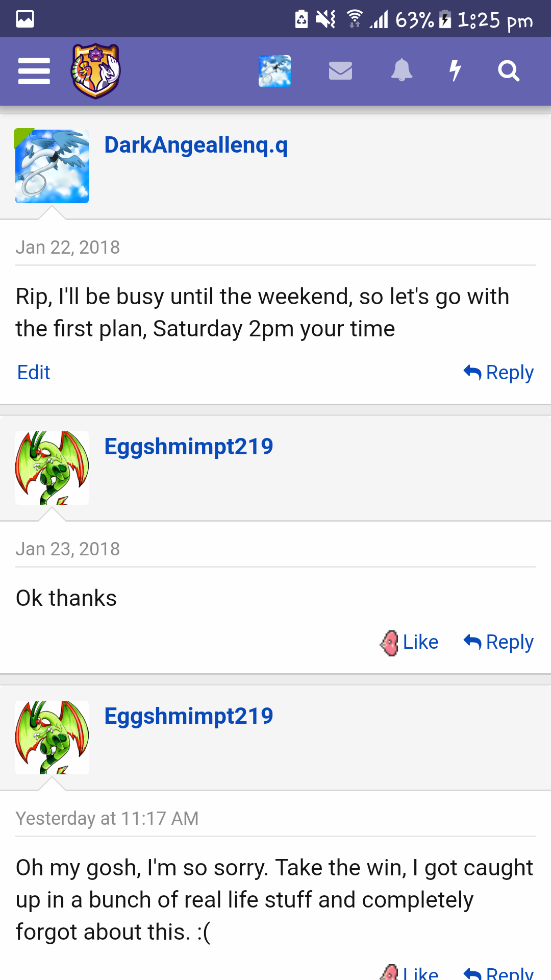Open Eggshmimpt219's name on yesterday's post

pos(189,716)
